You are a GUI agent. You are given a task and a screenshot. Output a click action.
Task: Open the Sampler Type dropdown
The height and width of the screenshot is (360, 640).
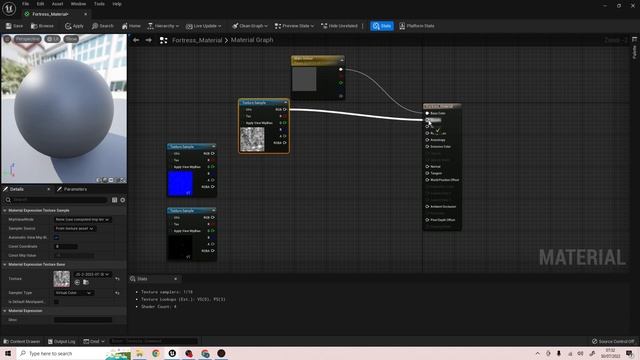(73, 293)
